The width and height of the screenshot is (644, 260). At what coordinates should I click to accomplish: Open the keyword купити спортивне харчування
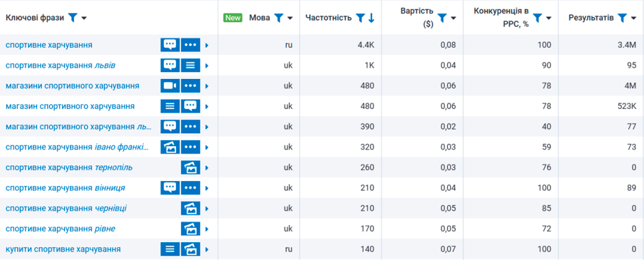63,249
